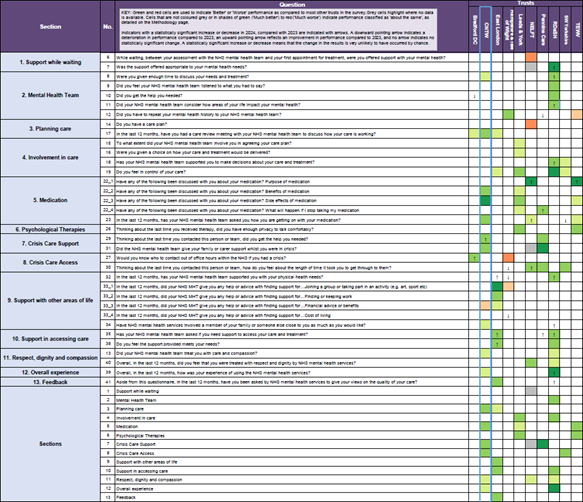583x502 pixels.
Task: Select the East London column header
Action: pos(497,30)
